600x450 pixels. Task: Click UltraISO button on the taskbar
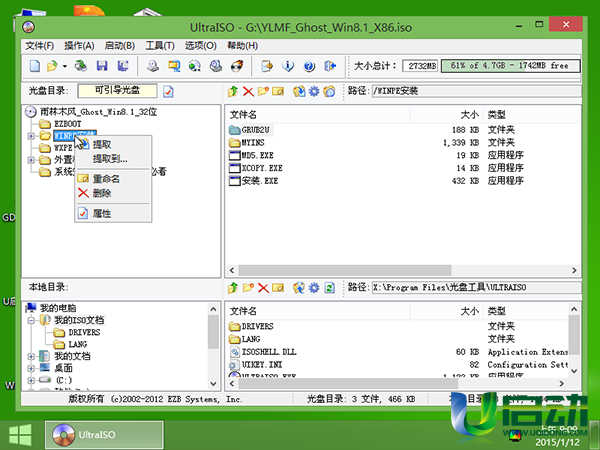pos(104,435)
